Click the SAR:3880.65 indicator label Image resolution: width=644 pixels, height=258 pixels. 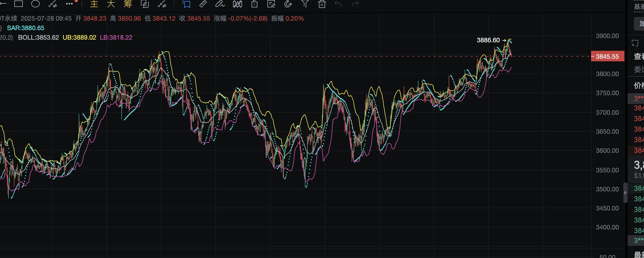tap(25, 28)
